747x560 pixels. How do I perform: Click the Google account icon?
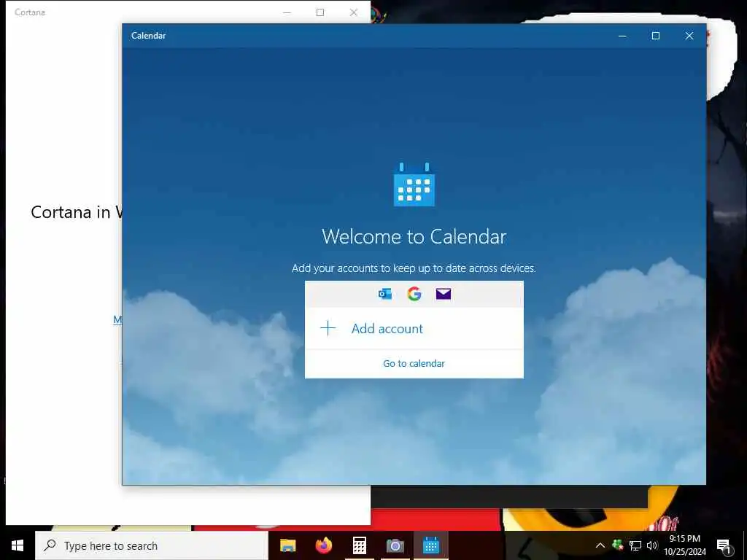tap(414, 294)
